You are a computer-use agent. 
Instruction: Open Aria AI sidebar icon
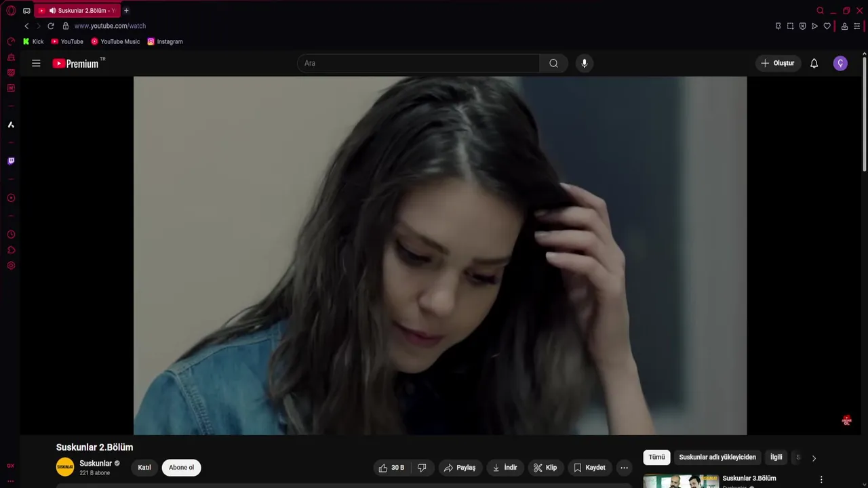point(11,125)
